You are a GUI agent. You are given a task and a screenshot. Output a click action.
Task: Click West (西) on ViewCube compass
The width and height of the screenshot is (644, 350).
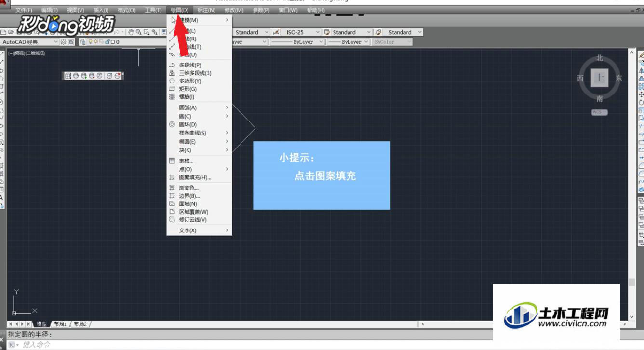[580, 78]
